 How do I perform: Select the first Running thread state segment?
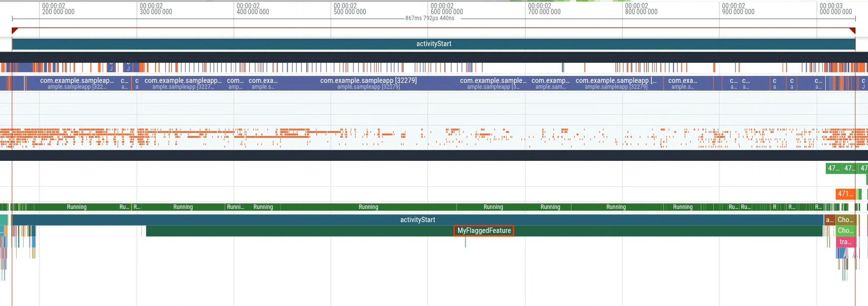pos(77,207)
